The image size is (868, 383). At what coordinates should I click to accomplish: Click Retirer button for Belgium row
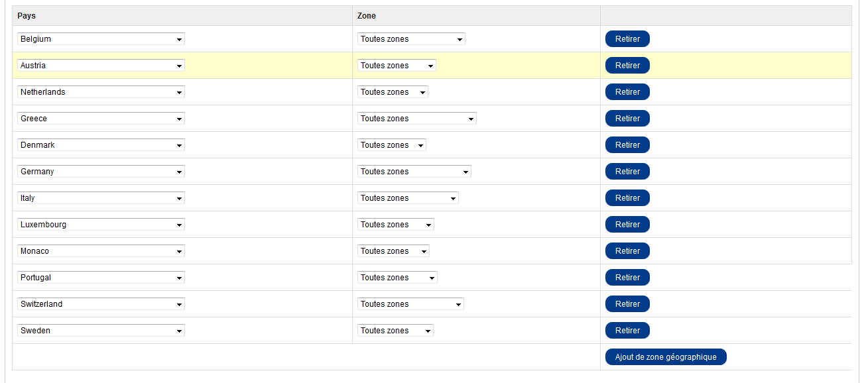pyautogui.click(x=627, y=39)
